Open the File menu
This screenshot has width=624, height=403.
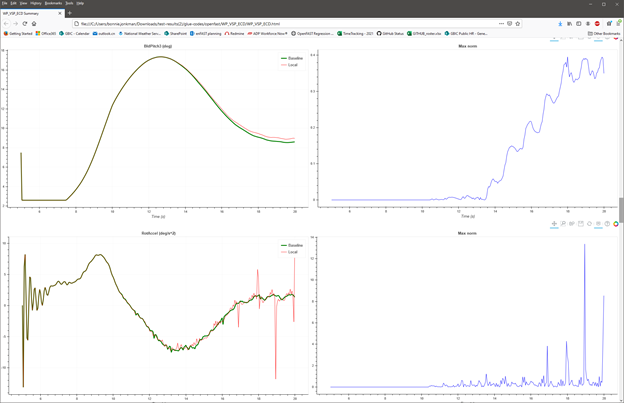click(x=5, y=3)
